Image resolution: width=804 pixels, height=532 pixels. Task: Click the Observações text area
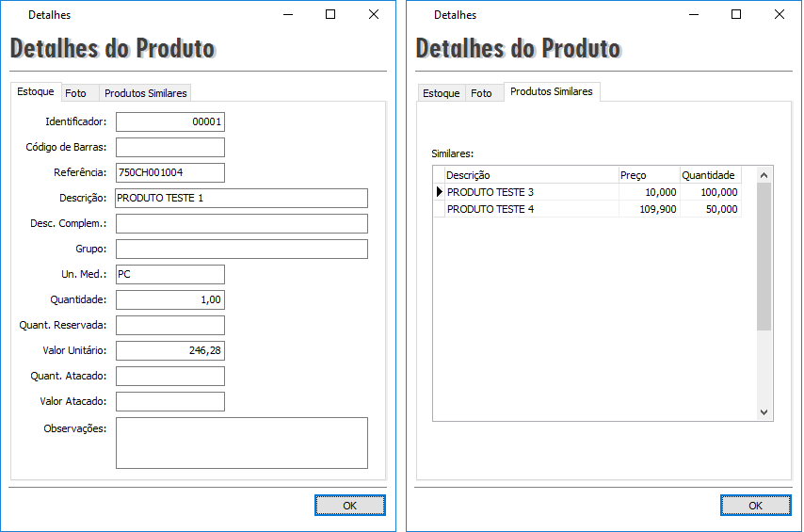tap(241, 443)
